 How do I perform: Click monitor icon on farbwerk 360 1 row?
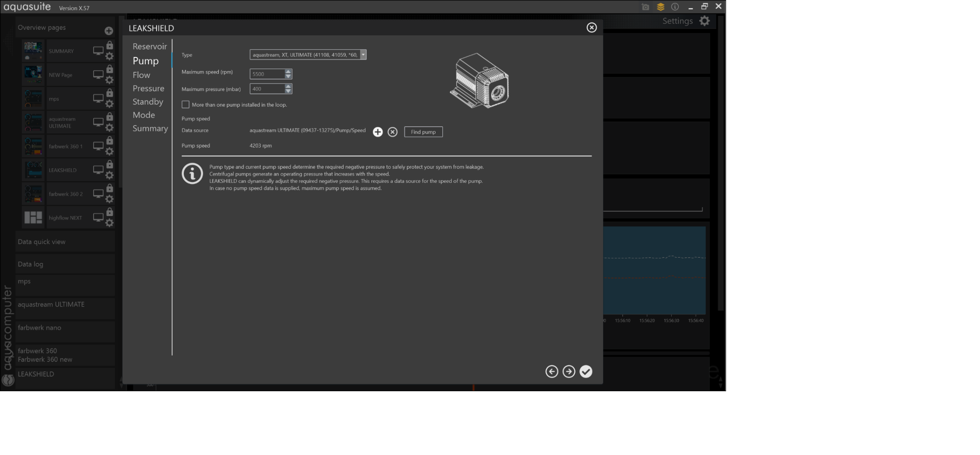98,146
